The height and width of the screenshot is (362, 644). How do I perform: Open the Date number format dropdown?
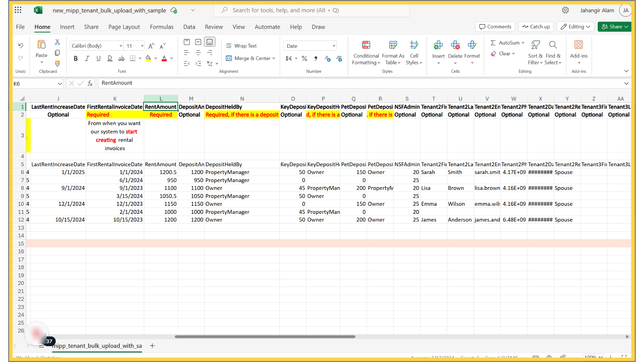[x=334, y=46]
